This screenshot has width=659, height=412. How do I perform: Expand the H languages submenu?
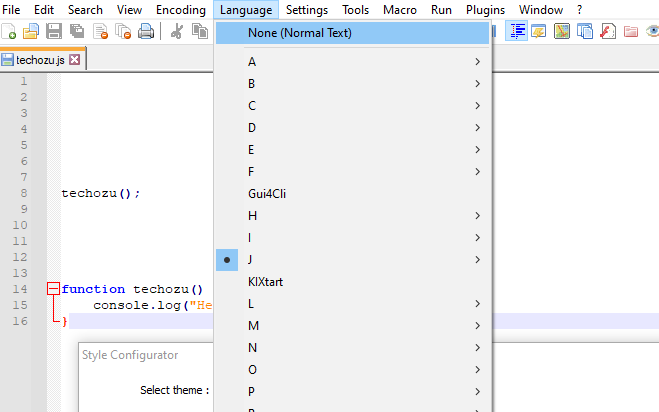[352, 216]
